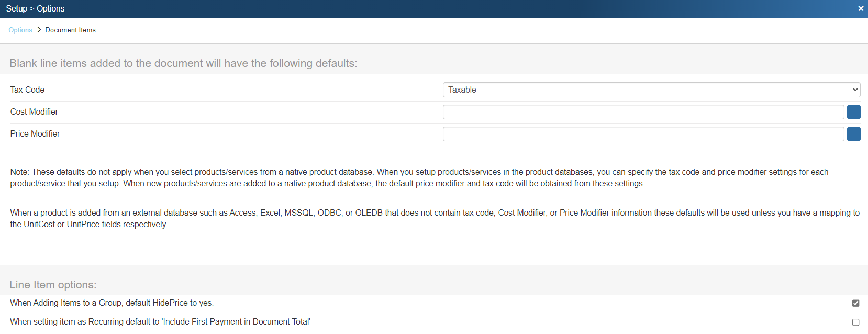Click the 'Line Item options:' section heading
The width and height of the screenshot is (868, 334).
(x=53, y=285)
